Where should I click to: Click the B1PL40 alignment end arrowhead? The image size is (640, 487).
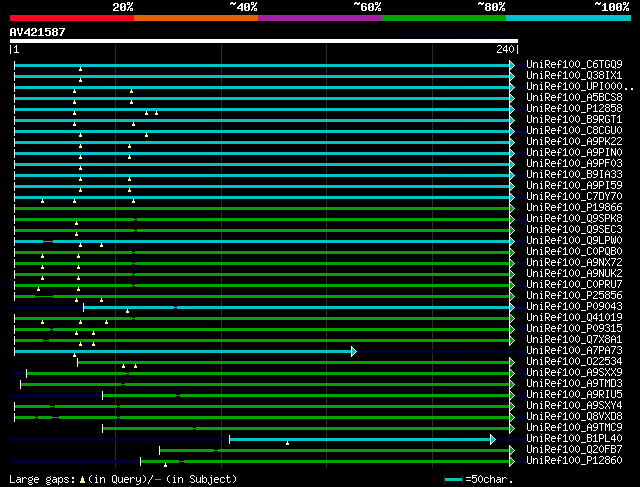coord(493,440)
